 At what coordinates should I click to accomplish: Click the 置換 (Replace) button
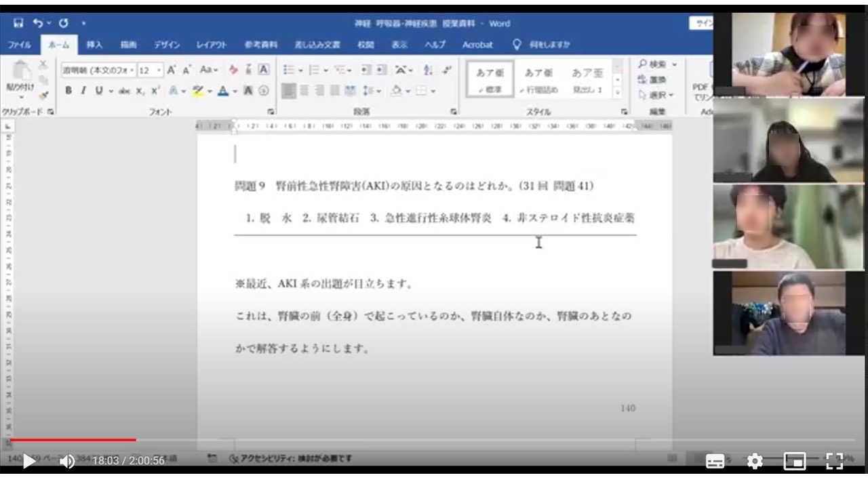tap(652, 80)
